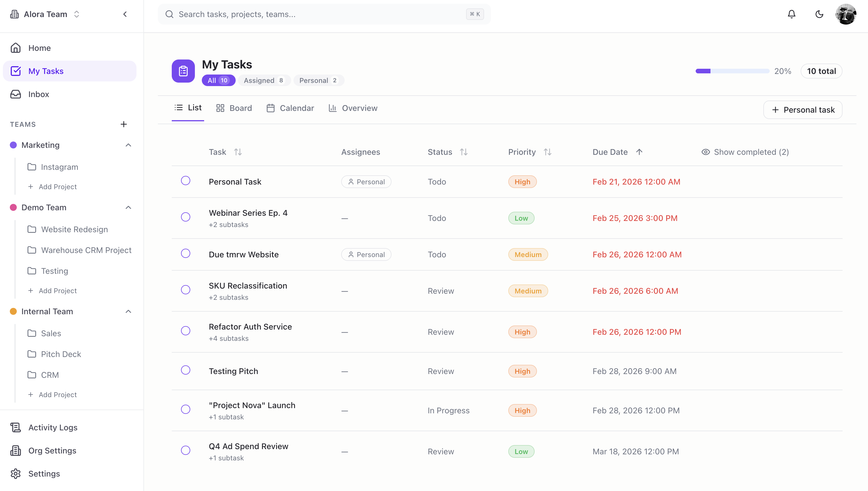Click the 20% progress bar
868x491 pixels.
[732, 71]
